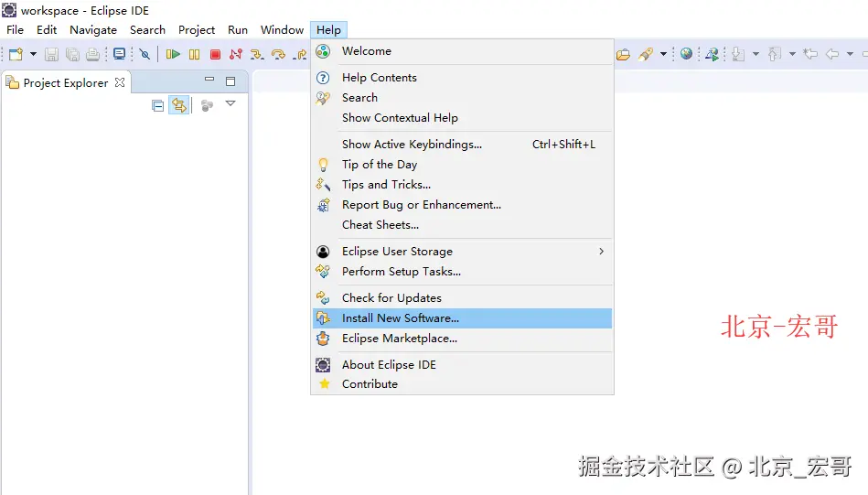Click the Open Web Browser globe icon

coord(686,54)
